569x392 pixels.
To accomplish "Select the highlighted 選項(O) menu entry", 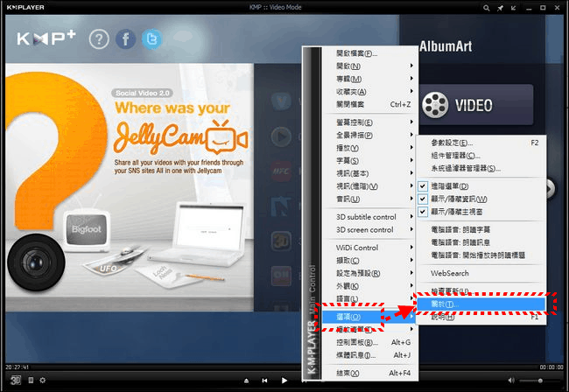I will pyautogui.click(x=370, y=317).
